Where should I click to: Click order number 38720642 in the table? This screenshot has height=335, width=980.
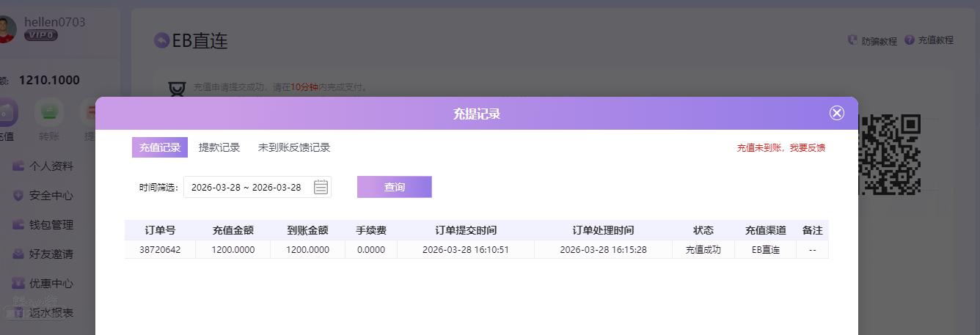point(160,250)
